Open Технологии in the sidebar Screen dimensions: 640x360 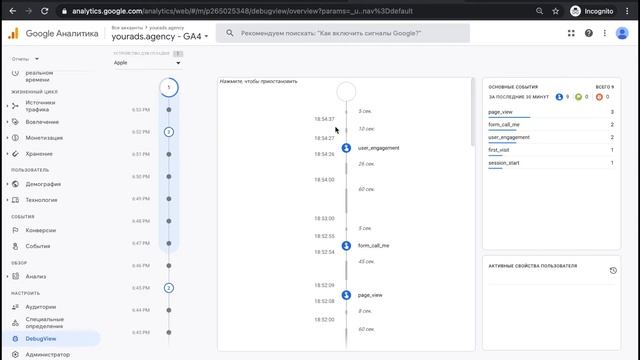point(41,200)
